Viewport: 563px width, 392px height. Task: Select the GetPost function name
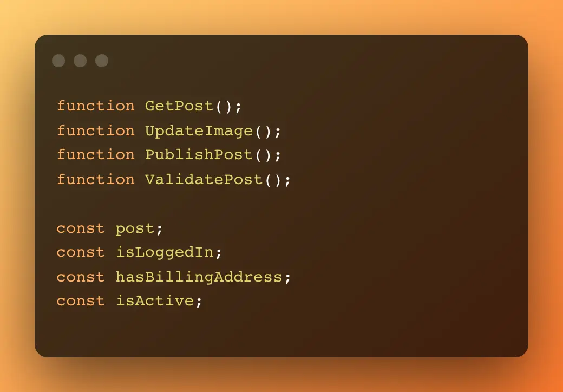point(179,106)
